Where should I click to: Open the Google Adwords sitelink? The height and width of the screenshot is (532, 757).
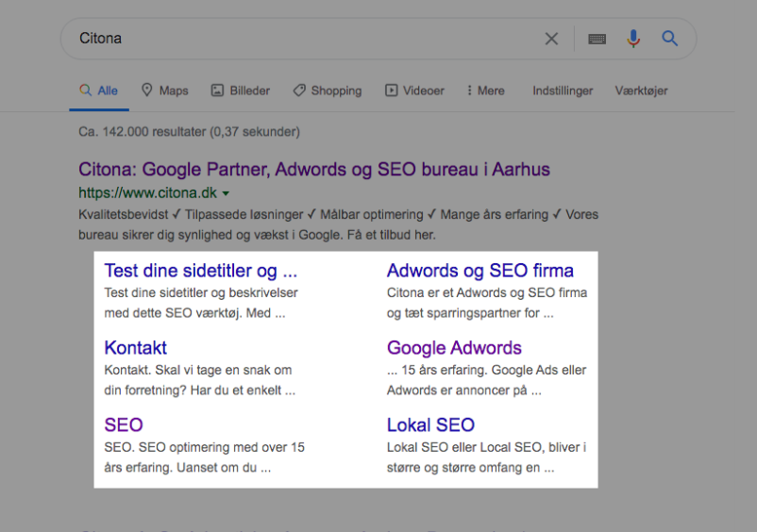(x=454, y=348)
